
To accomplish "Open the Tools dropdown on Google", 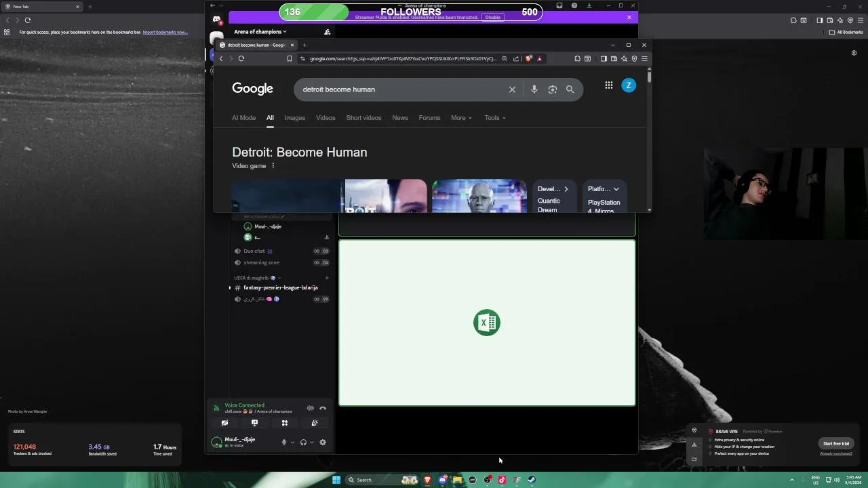I will coord(495,118).
